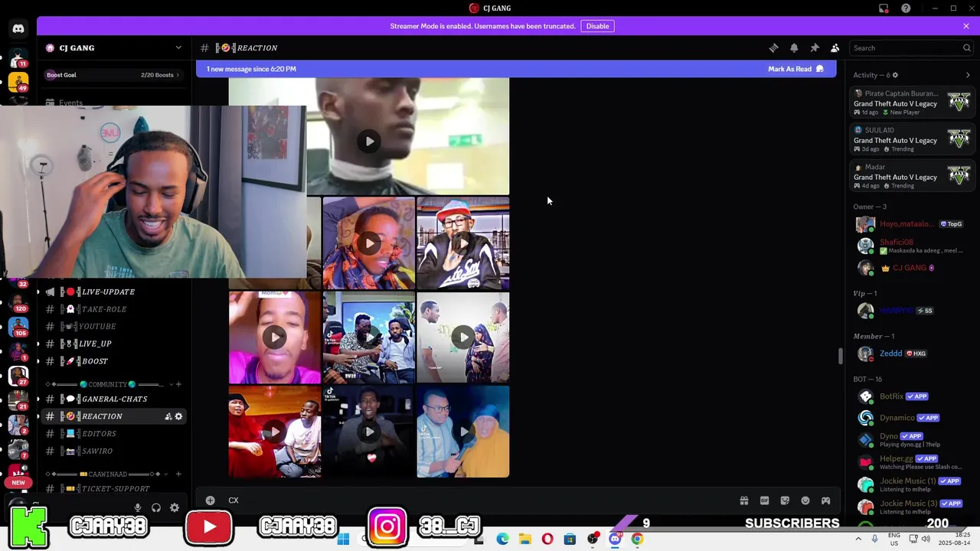Open the TAKE-ROLE channel
Image resolution: width=980 pixels, height=551 pixels.
tap(113, 309)
